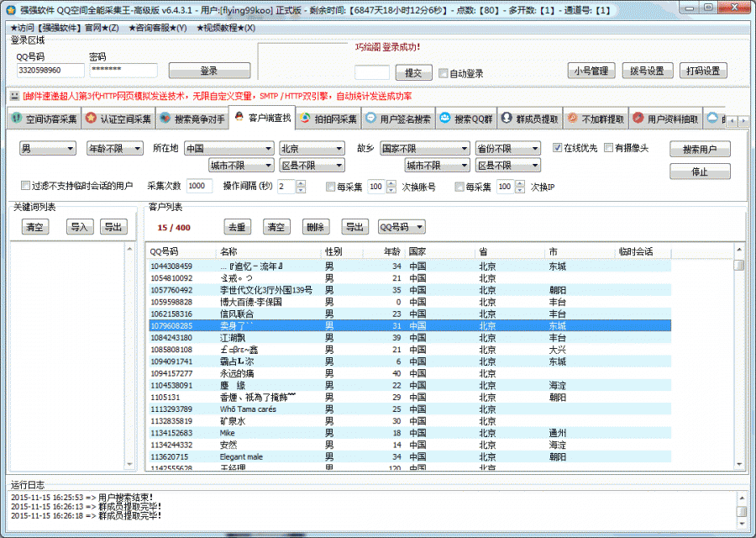Click the 停止 button

[x=700, y=171]
